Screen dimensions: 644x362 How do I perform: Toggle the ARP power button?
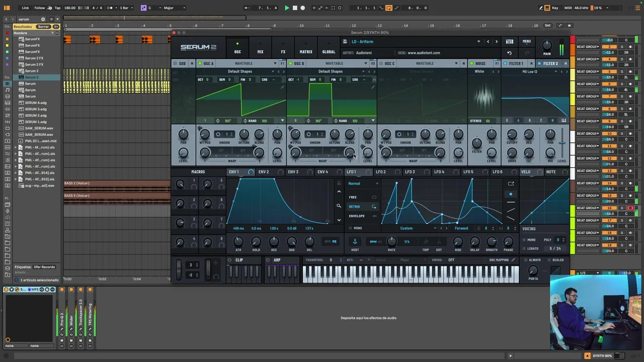click(268, 260)
